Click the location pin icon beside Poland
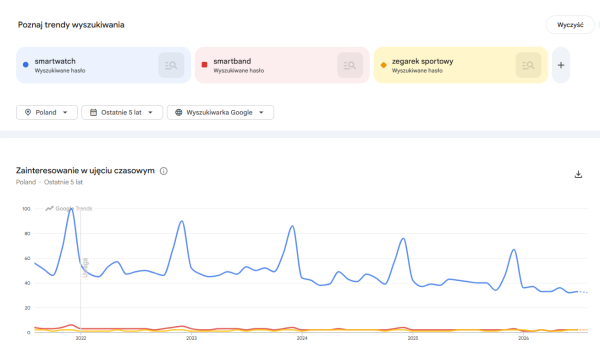600x364 pixels. 28,113
